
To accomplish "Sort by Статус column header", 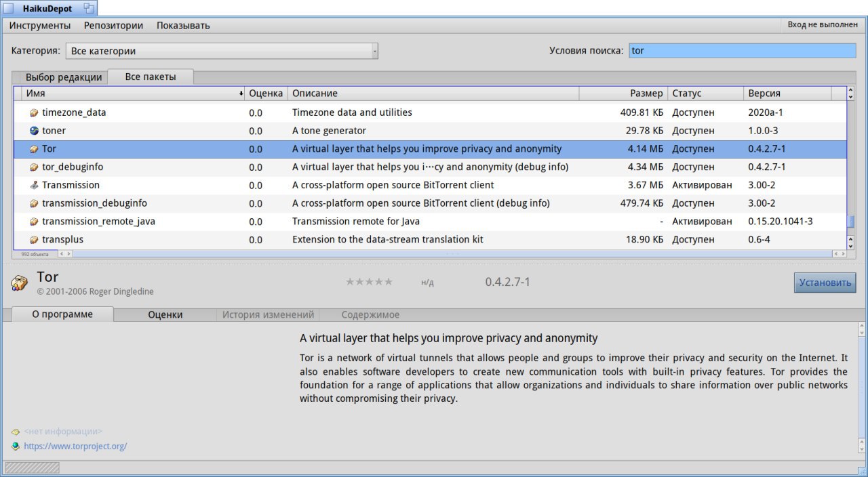I will (x=705, y=94).
